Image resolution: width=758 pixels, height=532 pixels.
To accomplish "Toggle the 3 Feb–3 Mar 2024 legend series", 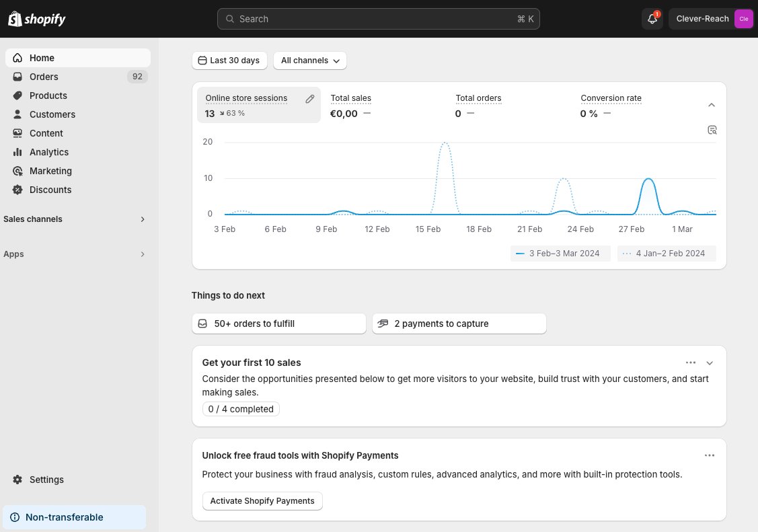I will pyautogui.click(x=560, y=254).
